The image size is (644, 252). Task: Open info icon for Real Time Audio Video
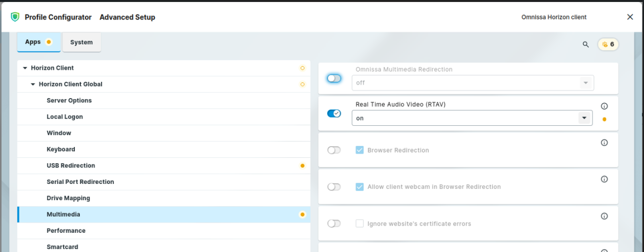point(604,106)
